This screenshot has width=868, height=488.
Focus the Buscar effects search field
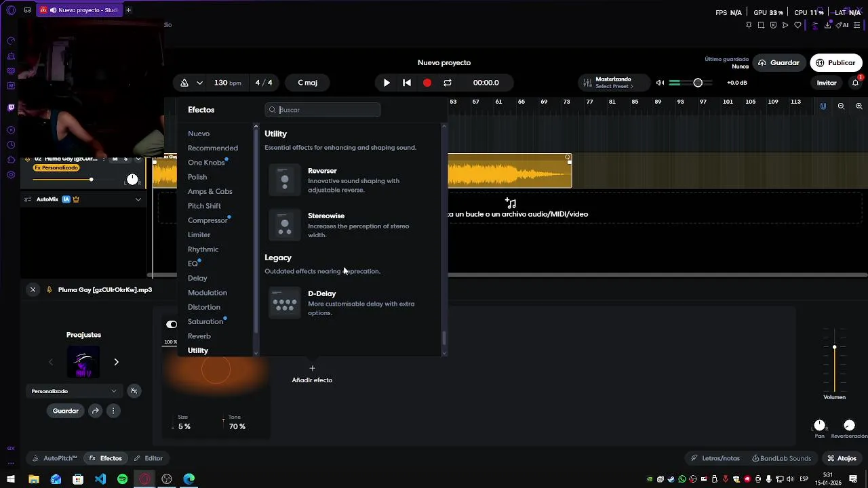(x=323, y=110)
